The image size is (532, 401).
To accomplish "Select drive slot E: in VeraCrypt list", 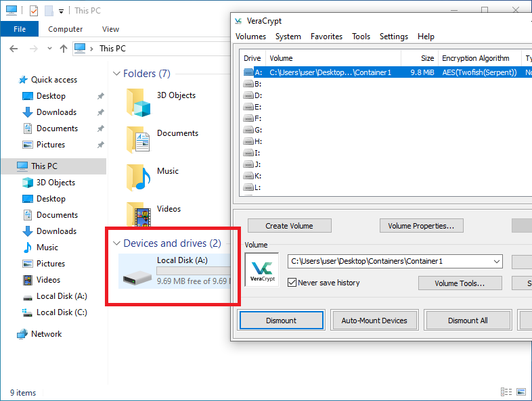I will point(252,107).
